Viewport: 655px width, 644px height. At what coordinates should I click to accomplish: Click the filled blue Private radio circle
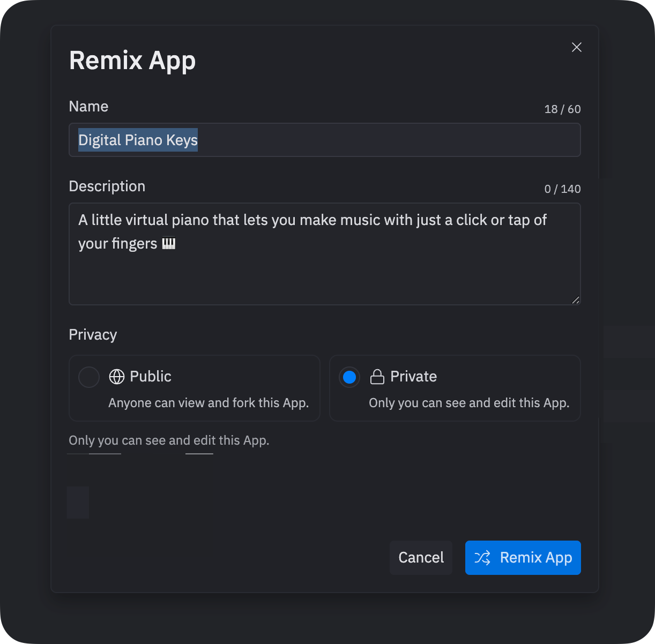click(349, 377)
